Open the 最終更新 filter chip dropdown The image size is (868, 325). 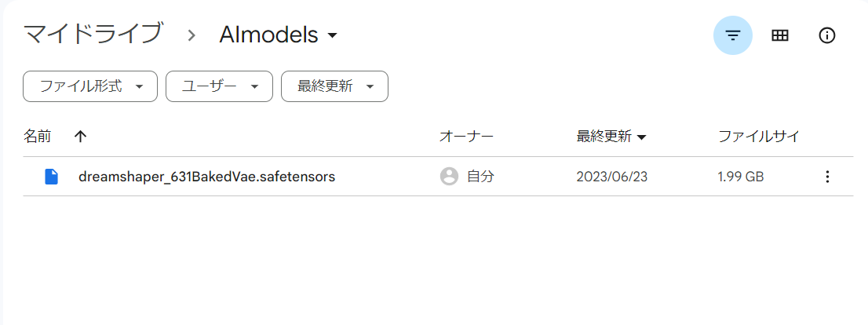tap(334, 86)
